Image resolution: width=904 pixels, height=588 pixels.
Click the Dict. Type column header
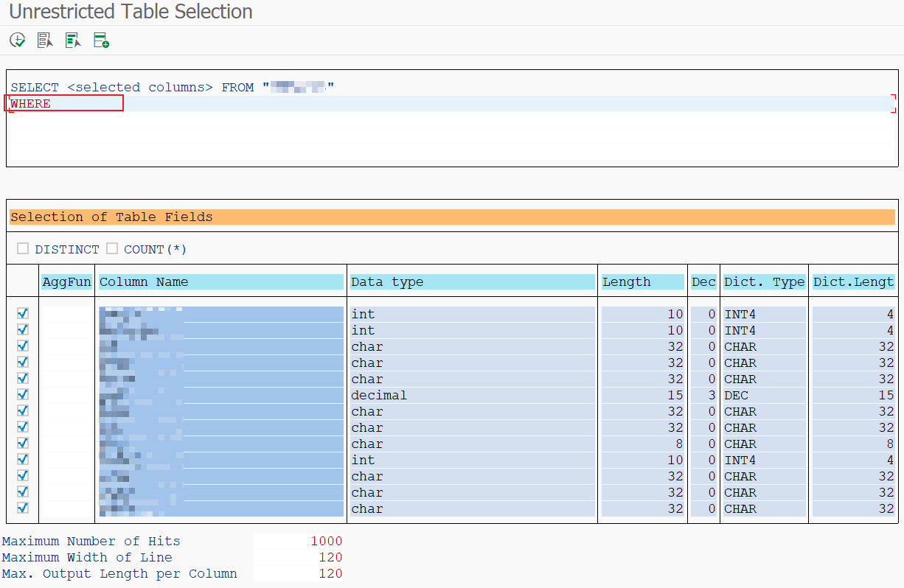[765, 282]
